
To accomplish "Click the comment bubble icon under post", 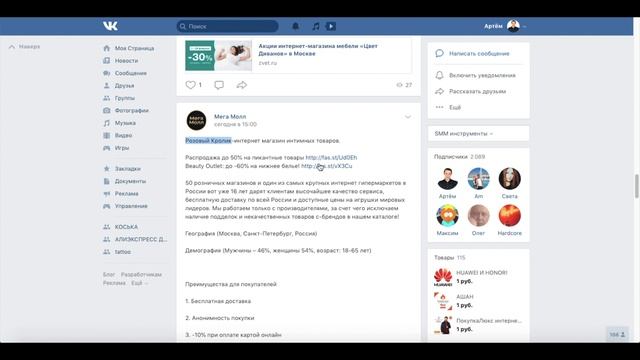I will pos(219,85).
